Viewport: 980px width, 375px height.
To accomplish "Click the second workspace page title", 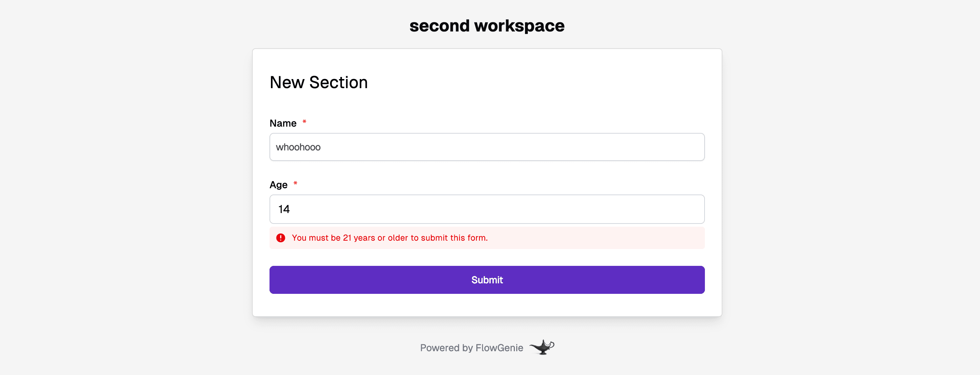I will (x=487, y=25).
